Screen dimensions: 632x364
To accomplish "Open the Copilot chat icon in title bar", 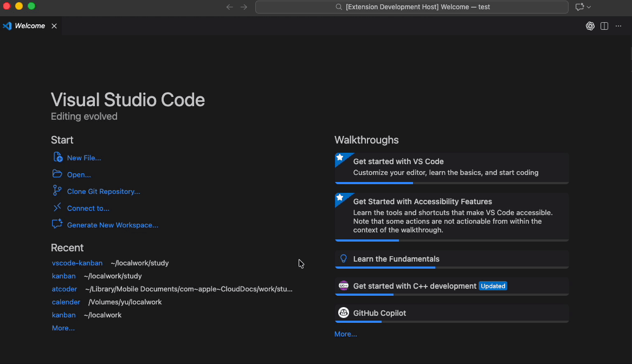I will click(x=579, y=7).
